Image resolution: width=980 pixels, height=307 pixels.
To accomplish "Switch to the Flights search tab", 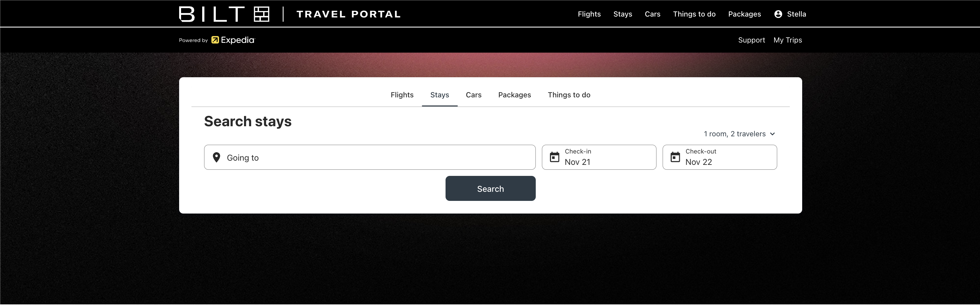I will tap(402, 95).
